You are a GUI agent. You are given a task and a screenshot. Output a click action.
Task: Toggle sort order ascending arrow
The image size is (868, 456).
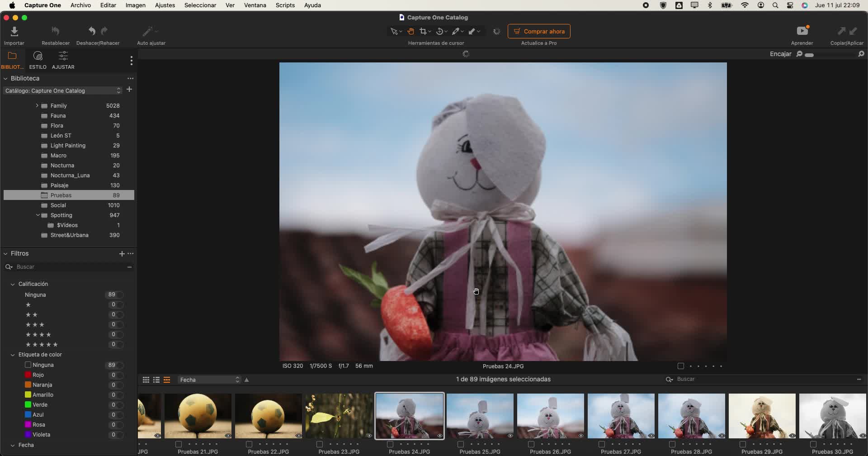(247, 380)
